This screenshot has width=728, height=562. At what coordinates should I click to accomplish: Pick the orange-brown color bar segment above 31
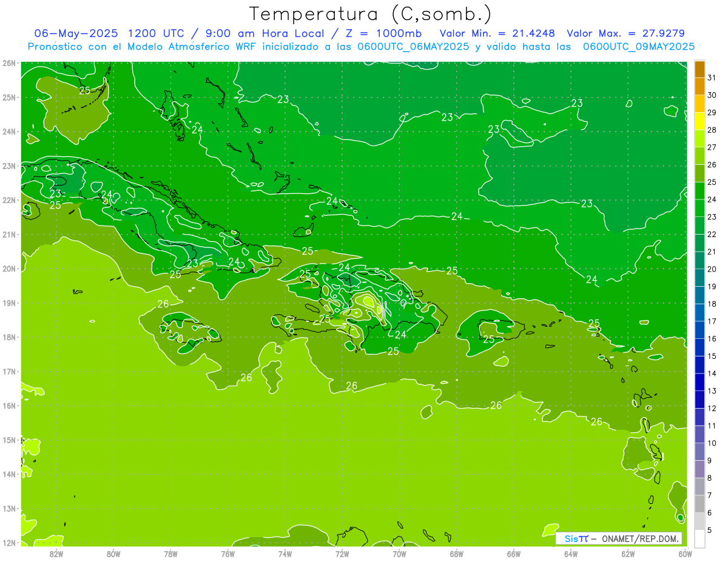(699, 70)
